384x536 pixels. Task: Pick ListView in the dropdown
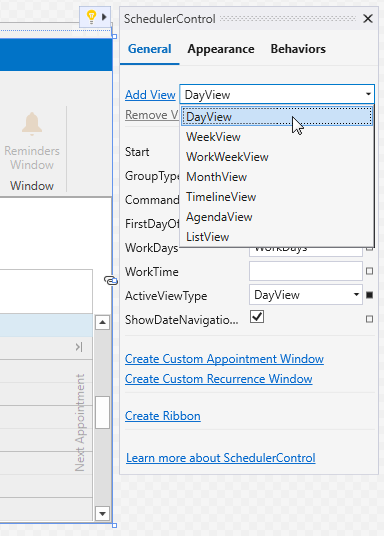point(277,237)
